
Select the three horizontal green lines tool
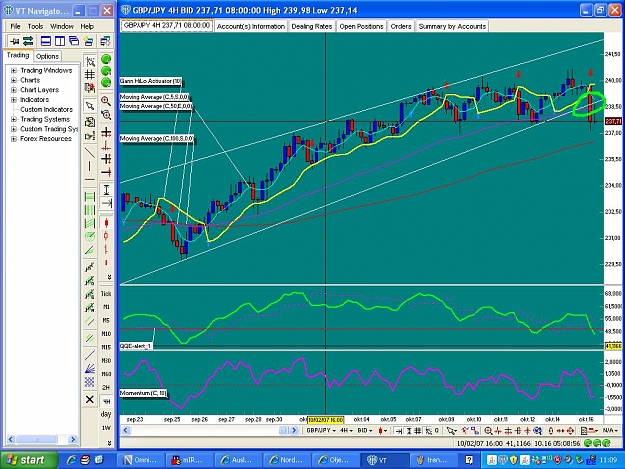[90, 196]
